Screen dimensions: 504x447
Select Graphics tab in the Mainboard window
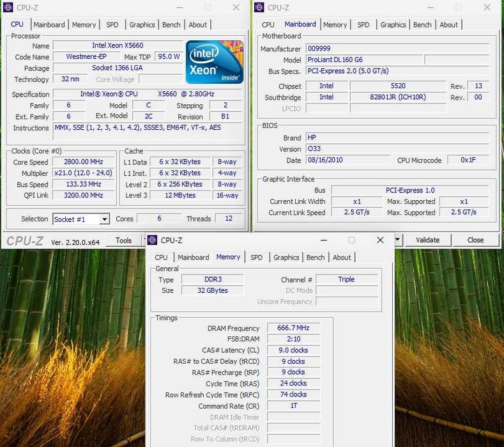click(393, 25)
